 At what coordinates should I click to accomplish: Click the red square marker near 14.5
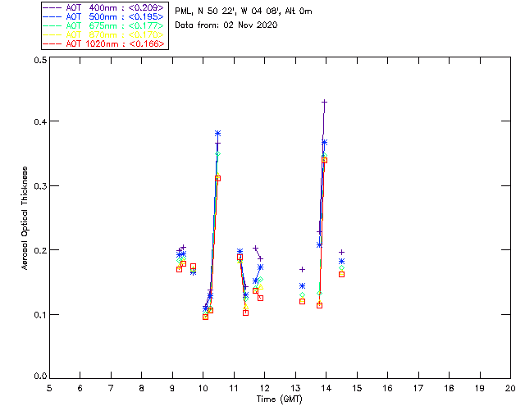(x=341, y=274)
